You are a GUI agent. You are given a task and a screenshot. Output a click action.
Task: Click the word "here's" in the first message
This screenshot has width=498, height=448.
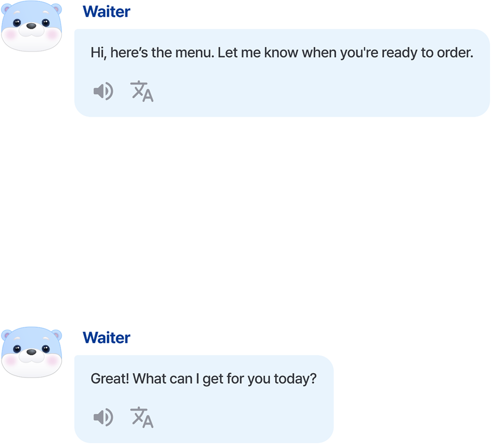(x=129, y=53)
